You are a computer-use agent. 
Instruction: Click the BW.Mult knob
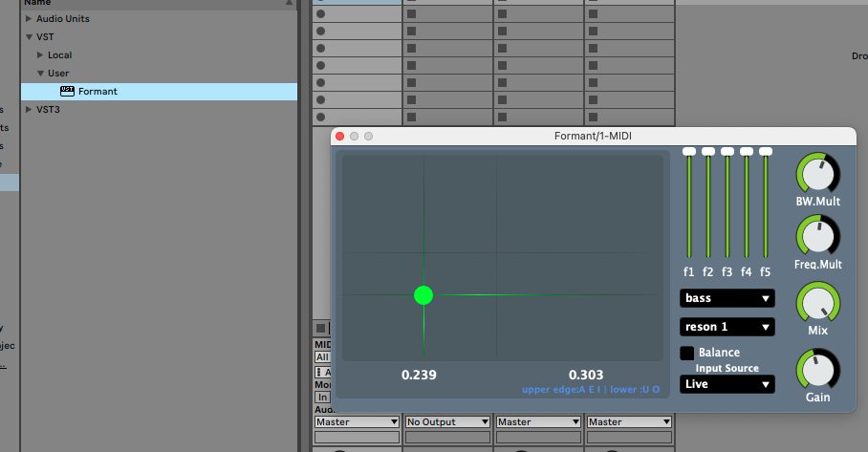pos(816,173)
